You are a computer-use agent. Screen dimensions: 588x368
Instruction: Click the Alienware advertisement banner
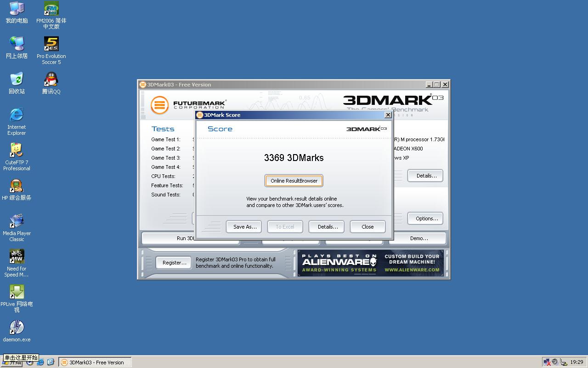click(x=371, y=263)
